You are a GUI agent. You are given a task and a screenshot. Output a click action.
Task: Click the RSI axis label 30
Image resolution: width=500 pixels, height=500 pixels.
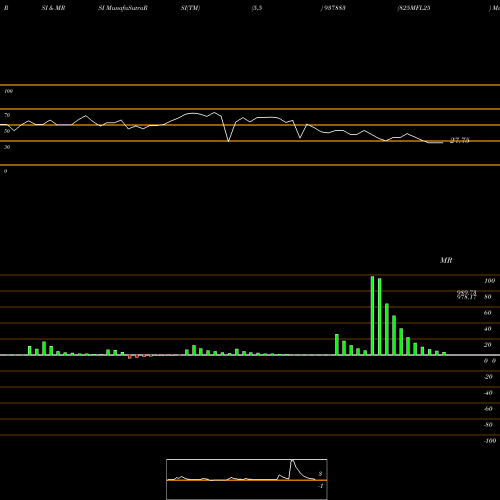pos(7,147)
